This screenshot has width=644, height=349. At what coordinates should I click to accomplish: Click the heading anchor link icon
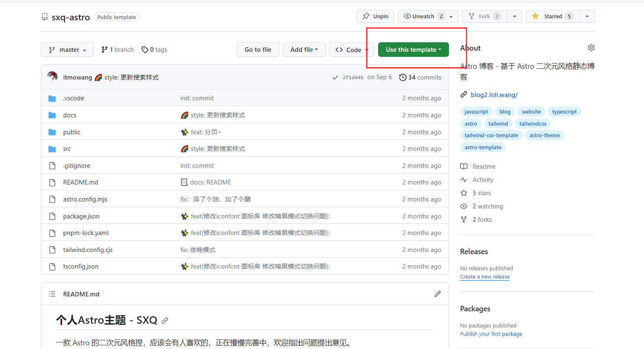pos(165,320)
